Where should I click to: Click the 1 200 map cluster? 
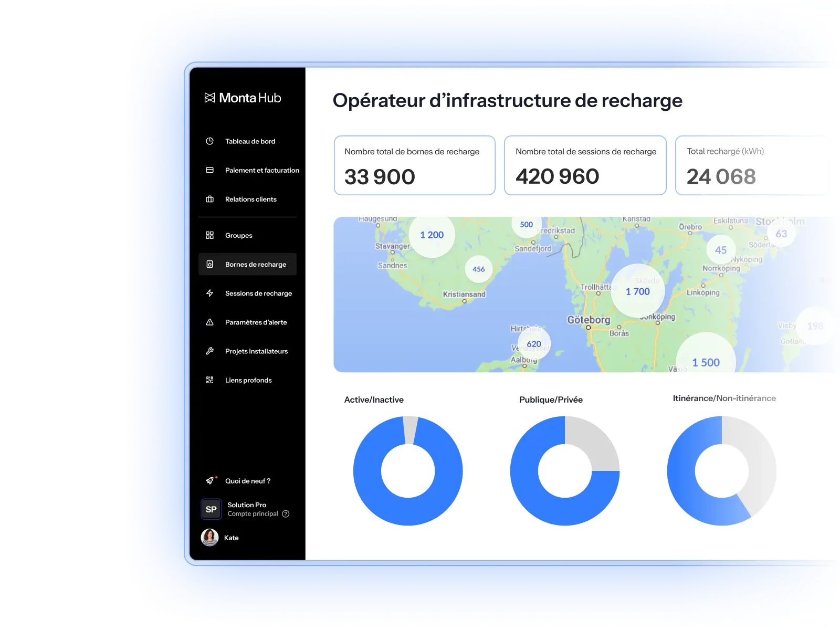[x=432, y=235]
